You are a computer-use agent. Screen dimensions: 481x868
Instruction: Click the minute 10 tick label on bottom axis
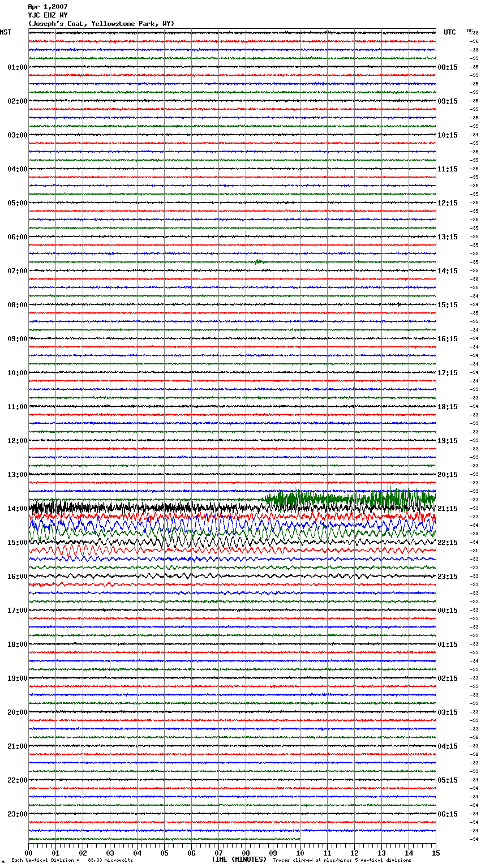pos(300,853)
